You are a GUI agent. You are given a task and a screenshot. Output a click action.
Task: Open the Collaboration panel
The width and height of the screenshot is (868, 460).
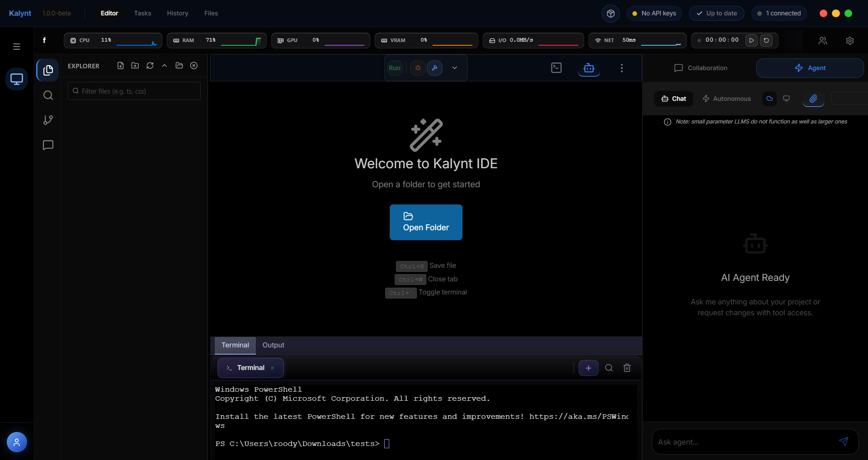[700, 68]
